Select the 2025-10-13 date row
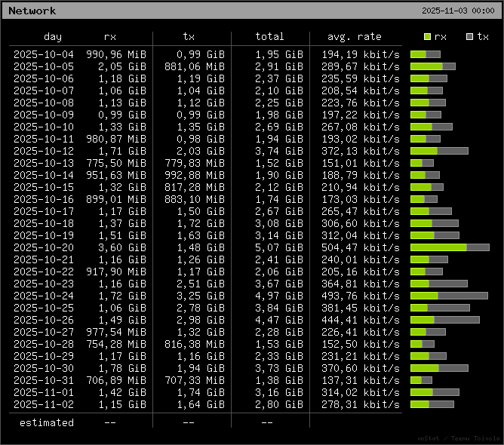The image size is (504, 445). point(44,163)
